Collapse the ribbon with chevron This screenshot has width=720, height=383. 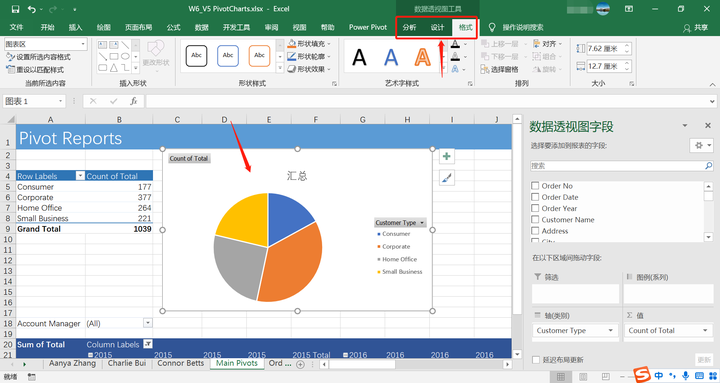[x=712, y=84]
